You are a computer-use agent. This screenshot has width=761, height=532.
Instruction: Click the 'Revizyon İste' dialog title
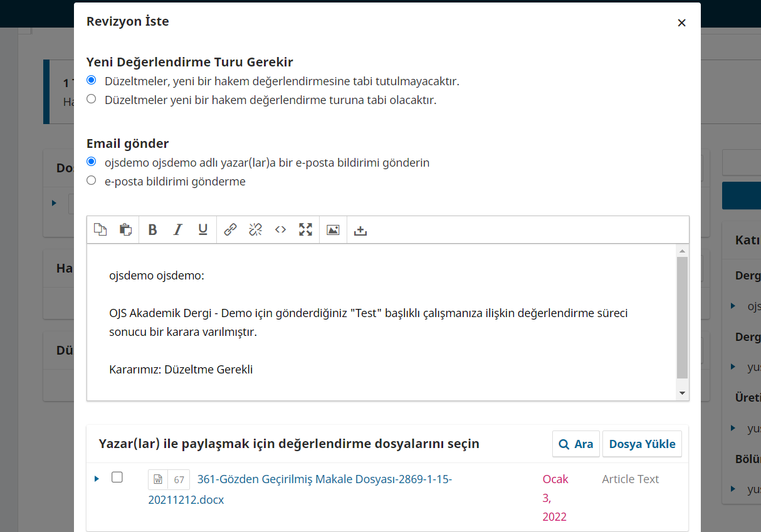coord(128,21)
